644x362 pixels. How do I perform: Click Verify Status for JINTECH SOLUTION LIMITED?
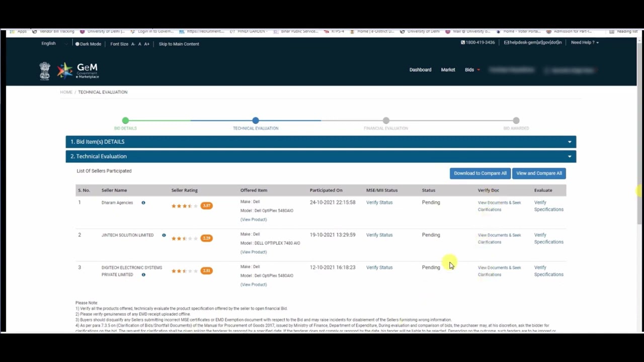click(x=379, y=235)
